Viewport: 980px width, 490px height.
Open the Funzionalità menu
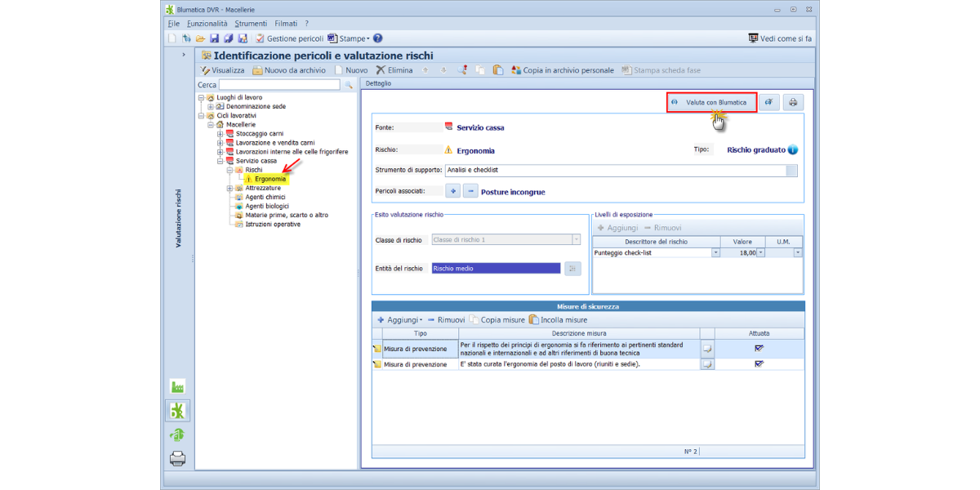click(x=207, y=24)
